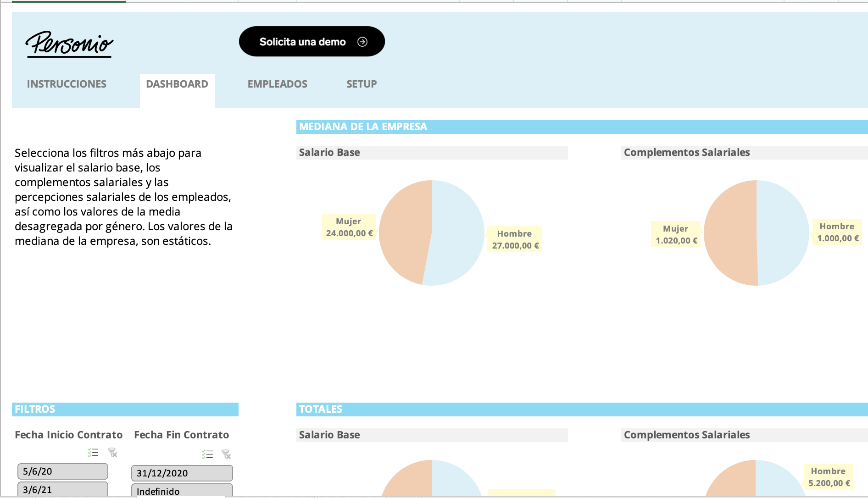Image resolution: width=868 pixels, height=498 pixels.
Task: Click the Mujer 24.000,00 € data label
Action: click(x=349, y=227)
